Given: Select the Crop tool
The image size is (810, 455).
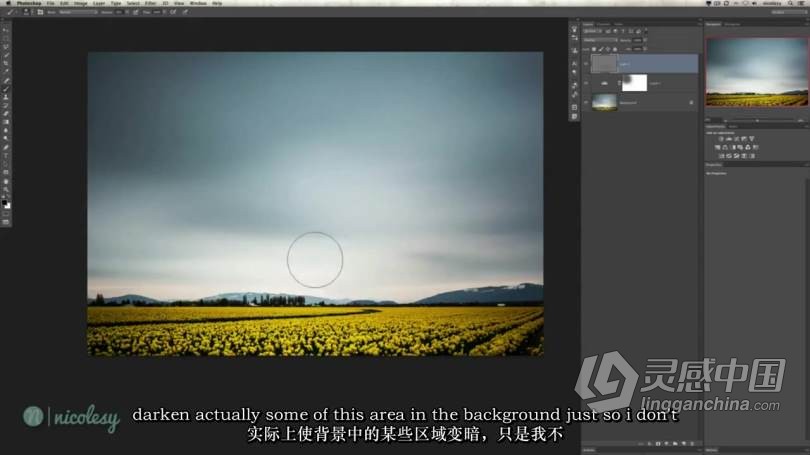Looking at the screenshot, I should pyautogui.click(x=6, y=63).
